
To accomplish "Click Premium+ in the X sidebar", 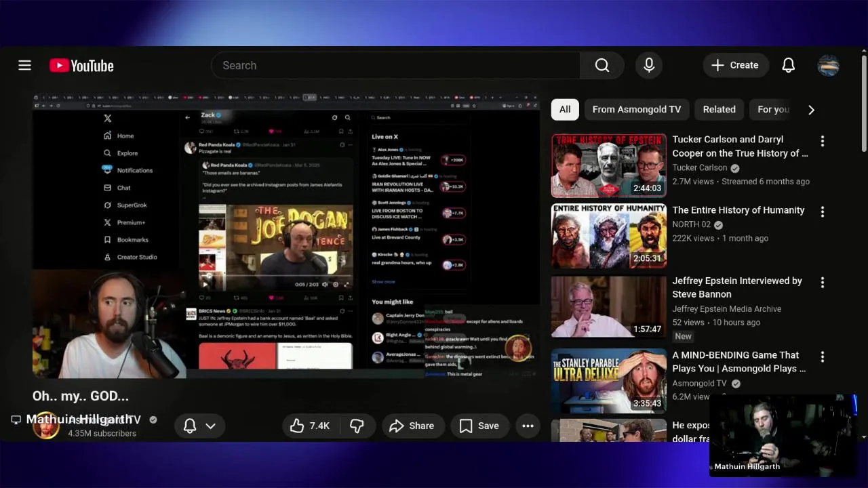I will pos(124,222).
